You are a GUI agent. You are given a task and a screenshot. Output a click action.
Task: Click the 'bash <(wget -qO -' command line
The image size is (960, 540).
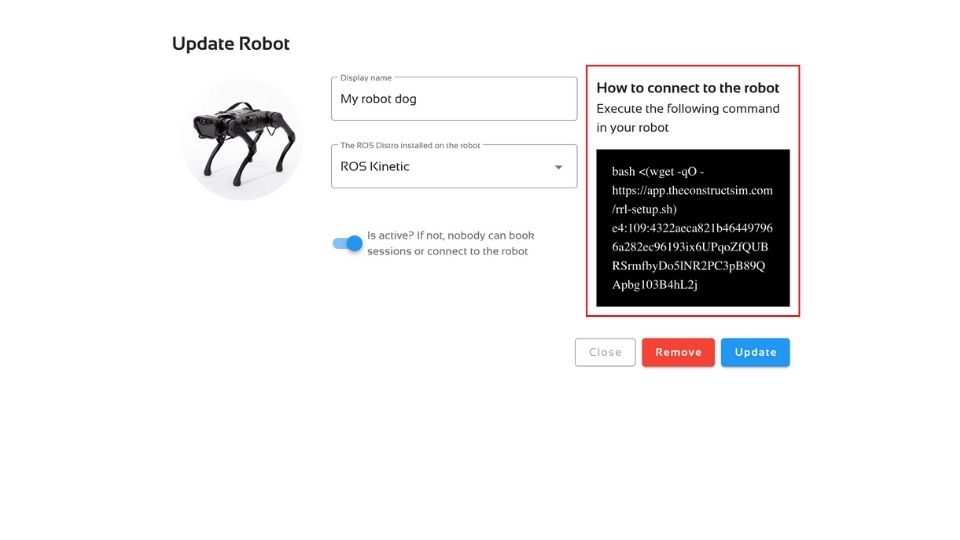658,172
